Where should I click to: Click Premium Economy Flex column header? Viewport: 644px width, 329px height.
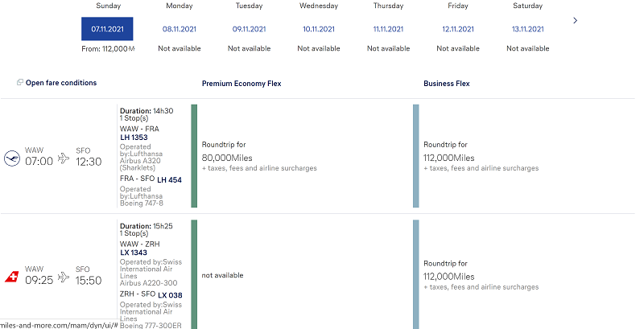(242, 84)
